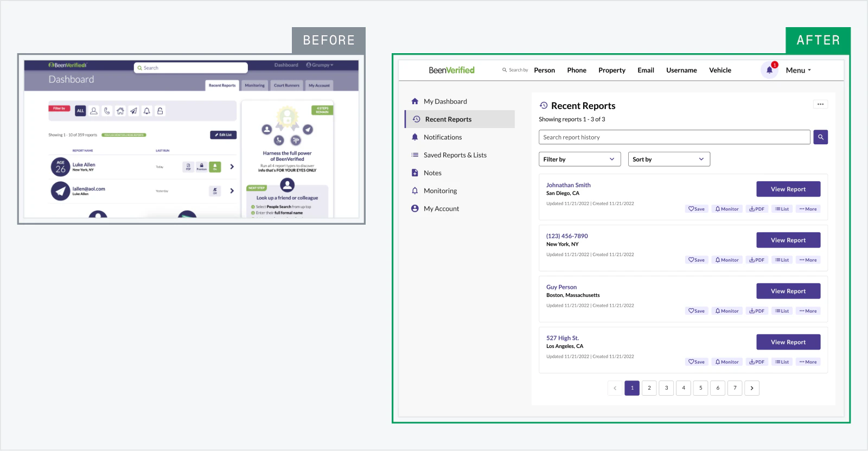Expand the Filter by dropdown

click(579, 159)
